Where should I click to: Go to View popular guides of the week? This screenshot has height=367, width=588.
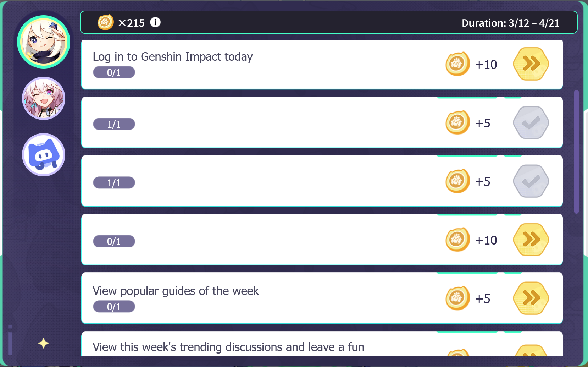531,298
